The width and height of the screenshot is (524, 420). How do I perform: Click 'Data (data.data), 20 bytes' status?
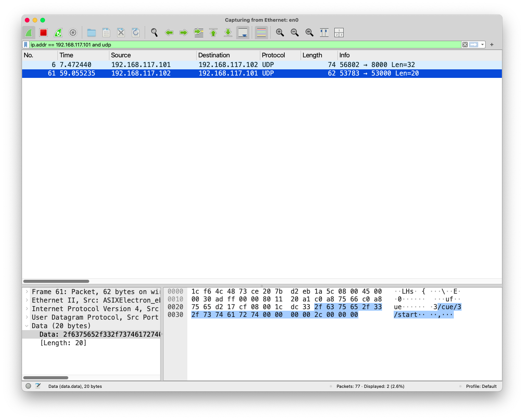click(x=75, y=386)
